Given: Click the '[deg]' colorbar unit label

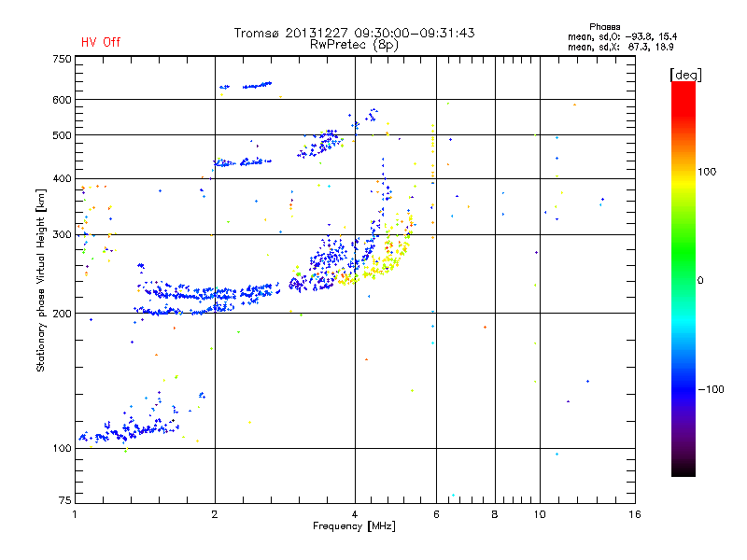Looking at the screenshot, I should (685, 75).
